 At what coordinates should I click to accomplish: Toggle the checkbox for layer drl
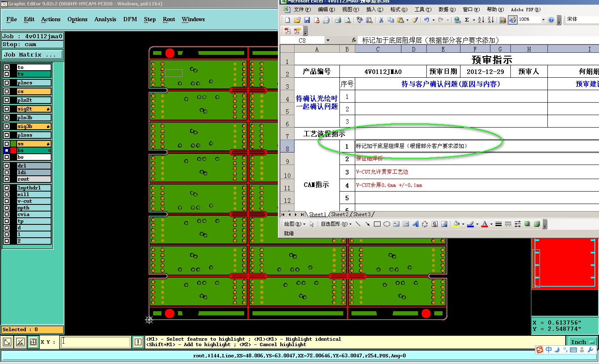pos(7,166)
